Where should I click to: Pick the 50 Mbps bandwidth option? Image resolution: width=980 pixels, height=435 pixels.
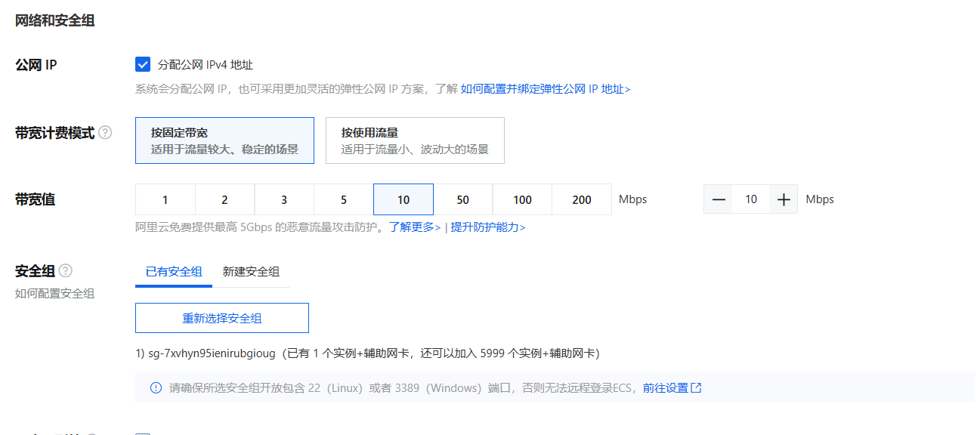463,199
